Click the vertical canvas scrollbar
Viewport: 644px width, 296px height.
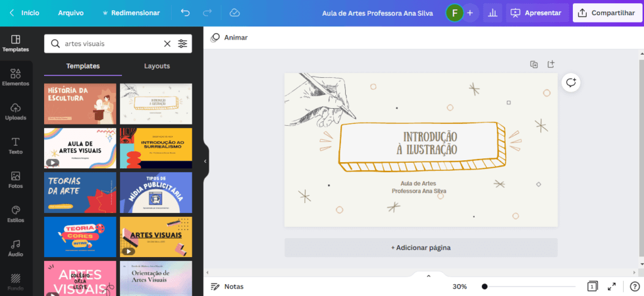click(x=641, y=158)
